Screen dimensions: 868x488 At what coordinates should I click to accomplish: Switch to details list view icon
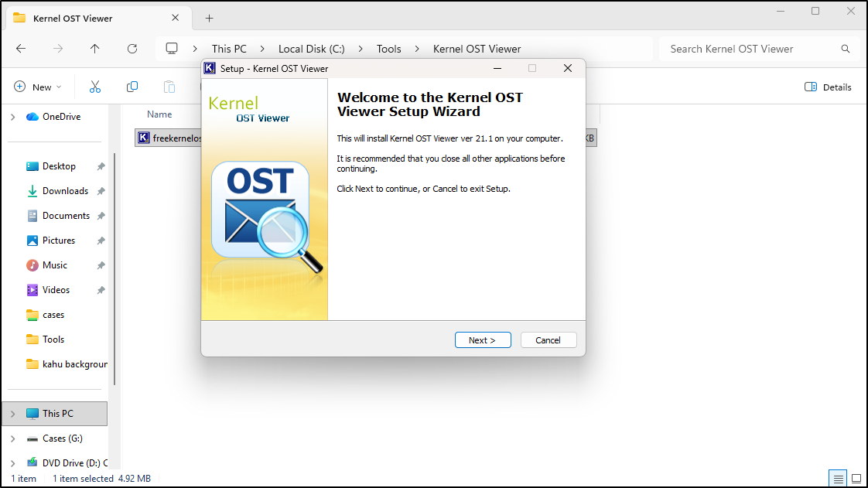click(x=838, y=479)
